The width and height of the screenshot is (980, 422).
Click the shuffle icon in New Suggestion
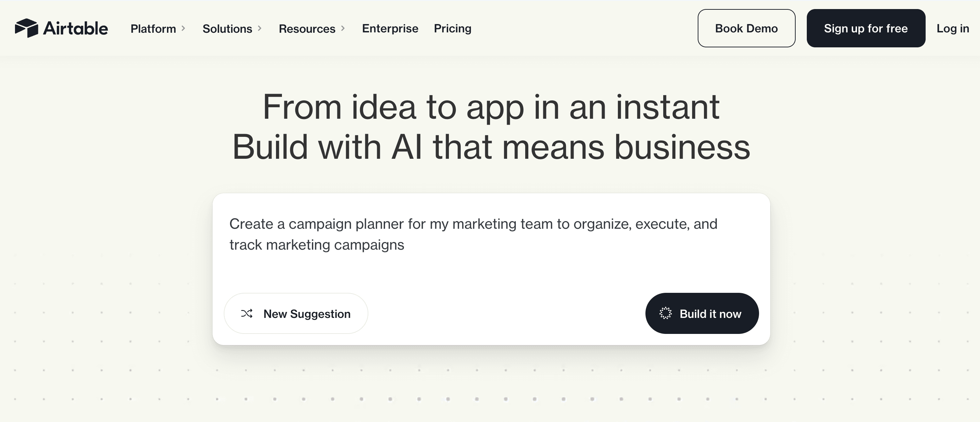246,314
